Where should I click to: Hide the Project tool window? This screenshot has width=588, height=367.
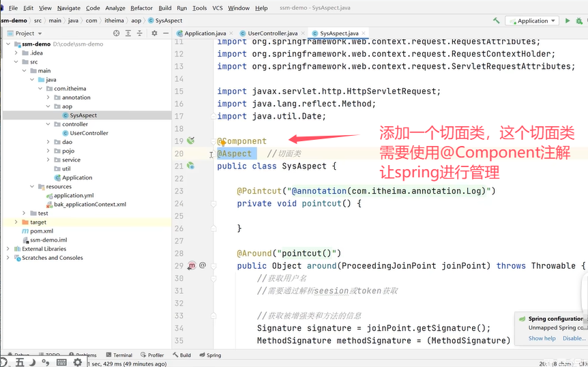coord(166,33)
